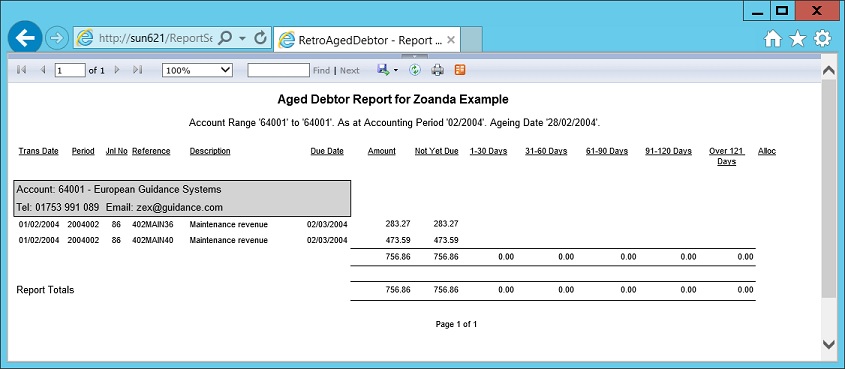This screenshot has height=369, width=845.
Task: Go to next report page icon
Action: point(117,70)
